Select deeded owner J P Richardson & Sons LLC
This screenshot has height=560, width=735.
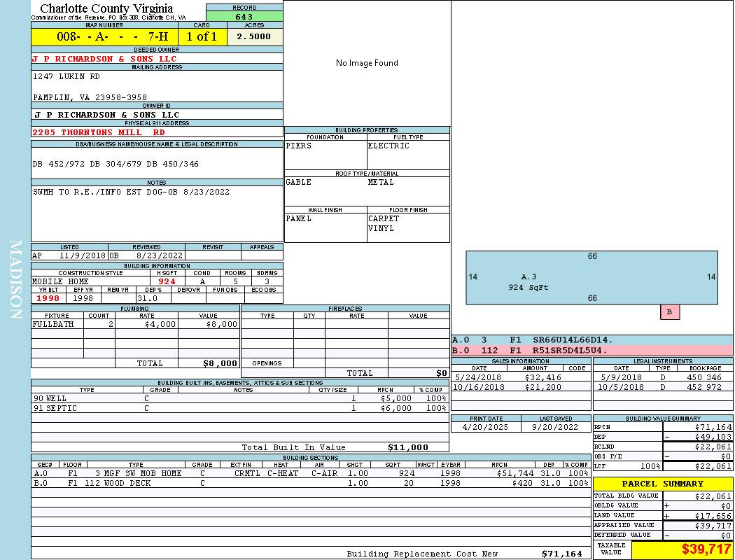105,59
